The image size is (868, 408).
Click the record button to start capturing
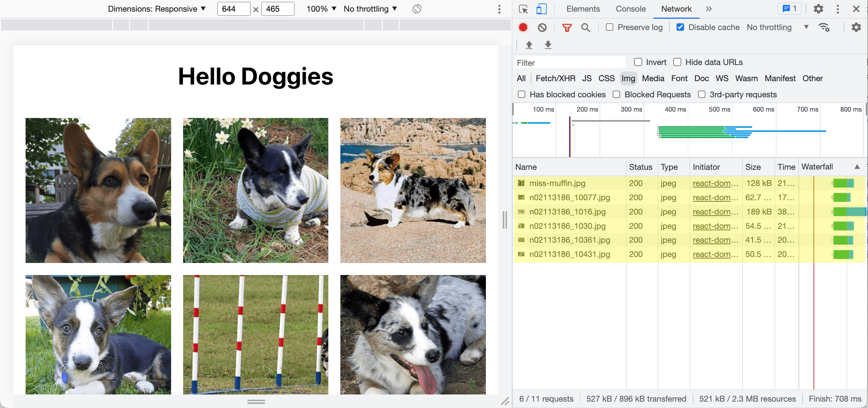(524, 27)
